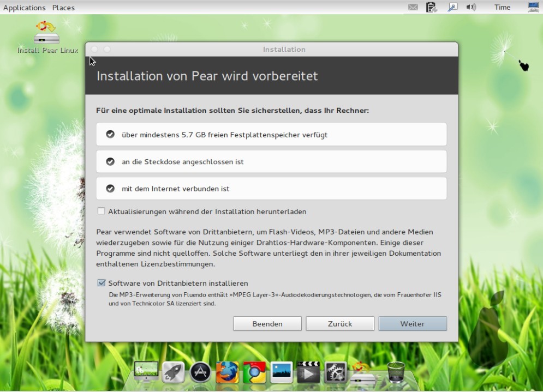Click the installer window close button
Image resolution: width=543 pixels, height=392 pixels.
[x=94, y=50]
